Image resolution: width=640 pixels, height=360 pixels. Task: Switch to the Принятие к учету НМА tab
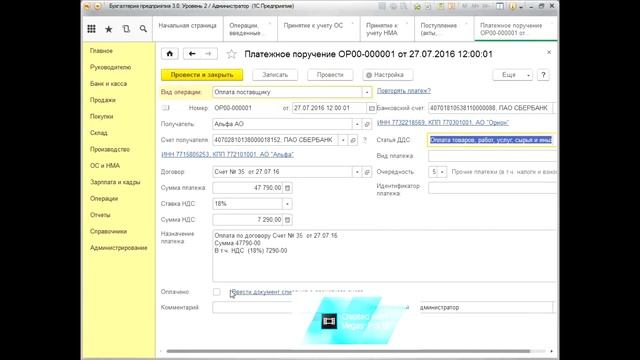387,29
